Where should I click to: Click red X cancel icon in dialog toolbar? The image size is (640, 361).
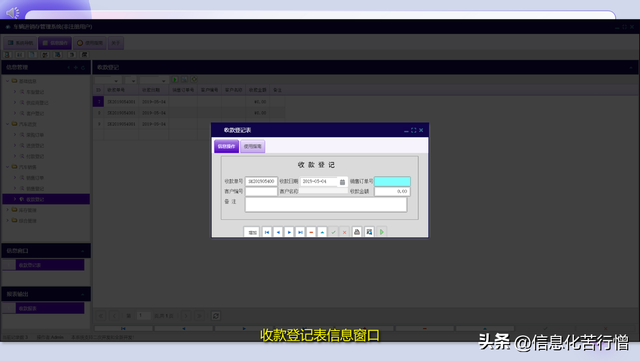click(x=344, y=232)
